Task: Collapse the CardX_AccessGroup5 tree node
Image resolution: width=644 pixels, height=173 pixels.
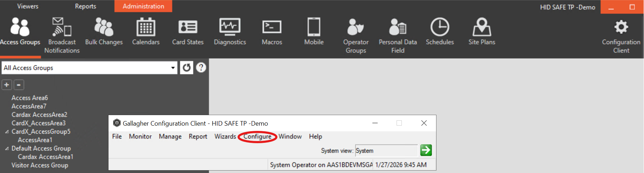Action: click(x=7, y=132)
